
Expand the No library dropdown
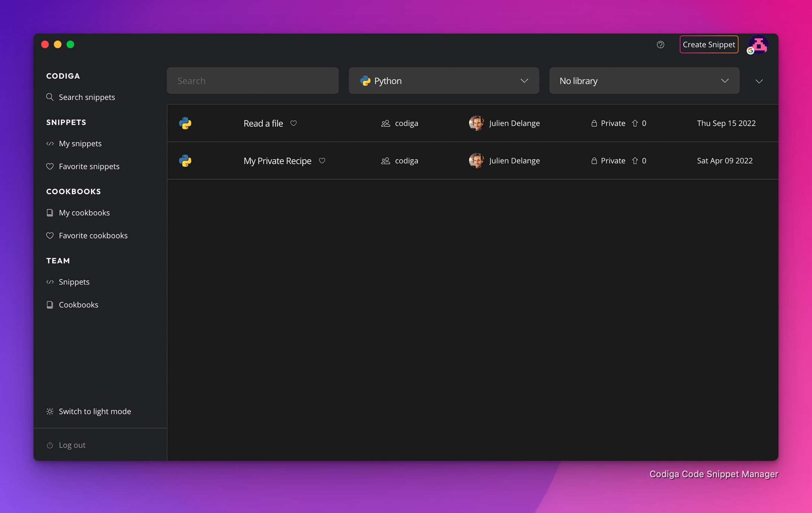click(x=644, y=81)
